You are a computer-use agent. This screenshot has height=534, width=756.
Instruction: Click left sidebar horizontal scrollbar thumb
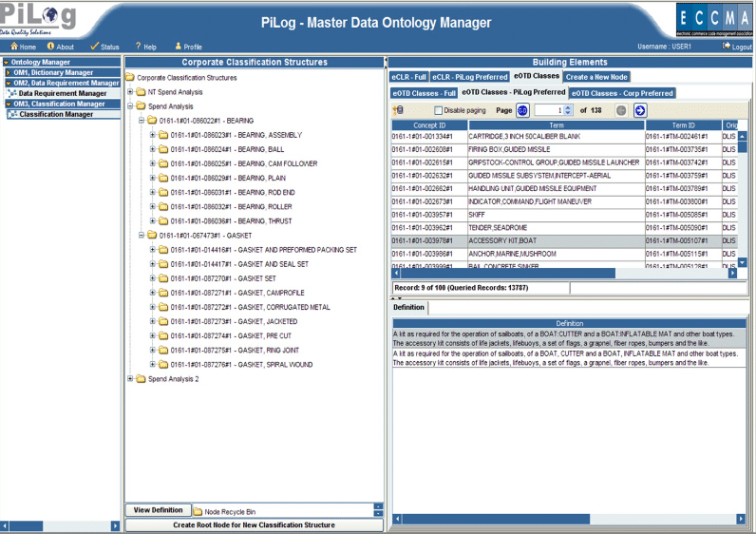pos(26,525)
